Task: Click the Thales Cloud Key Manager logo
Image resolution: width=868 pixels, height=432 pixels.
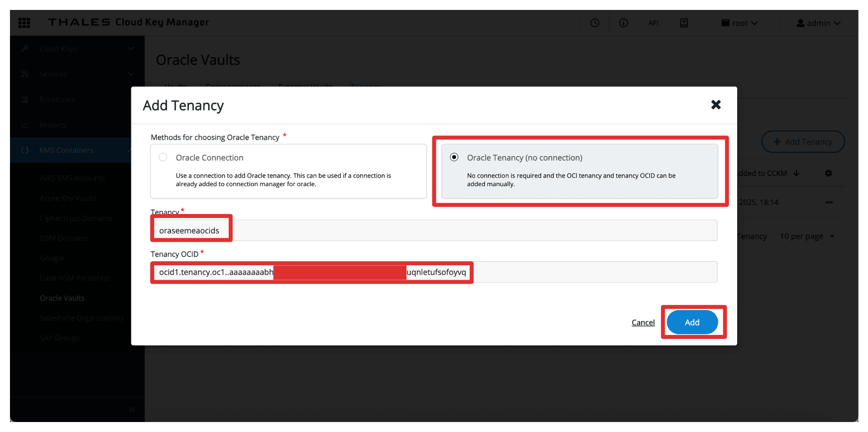Action: pyautogui.click(x=128, y=22)
